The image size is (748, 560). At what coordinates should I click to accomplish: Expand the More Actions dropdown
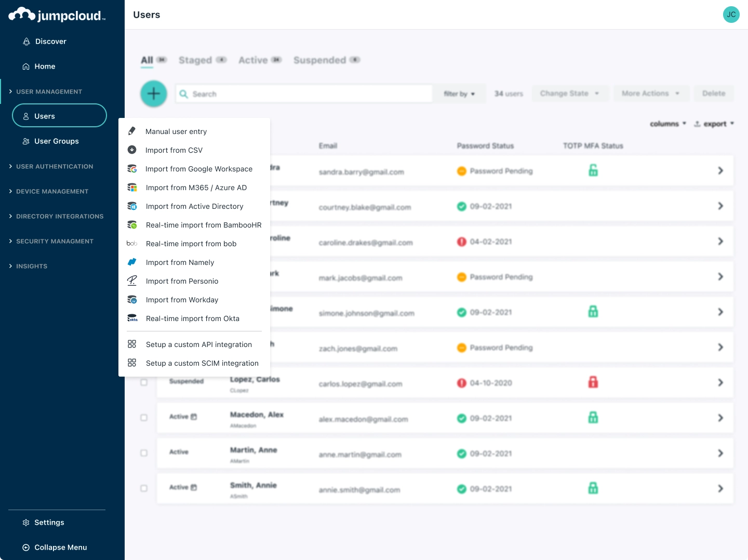pyautogui.click(x=651, y=94)
